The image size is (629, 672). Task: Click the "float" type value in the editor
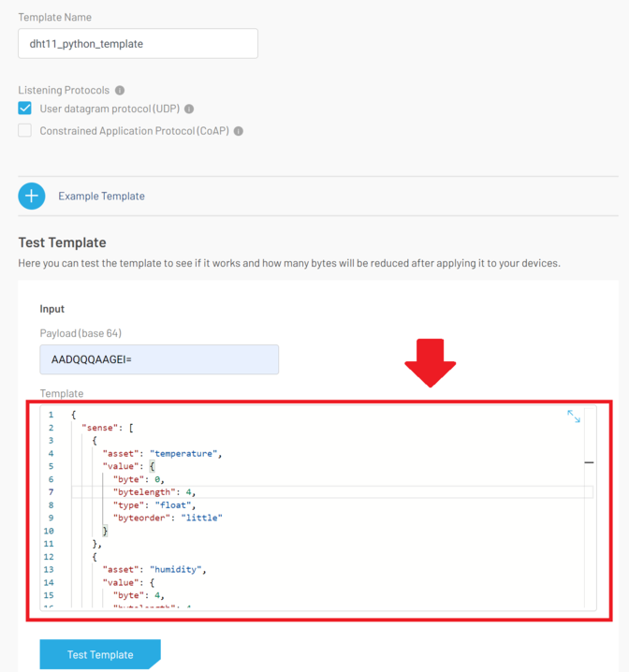click(x=169, y=504)
